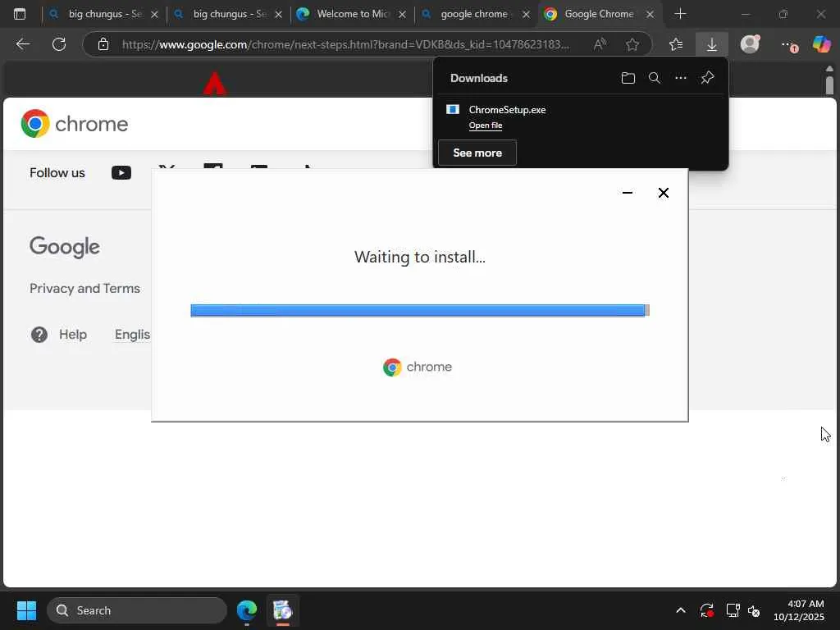Screen dimensions: 840x630
Task: Open the sync status tray icon
Action: click(x=707, y=610)
